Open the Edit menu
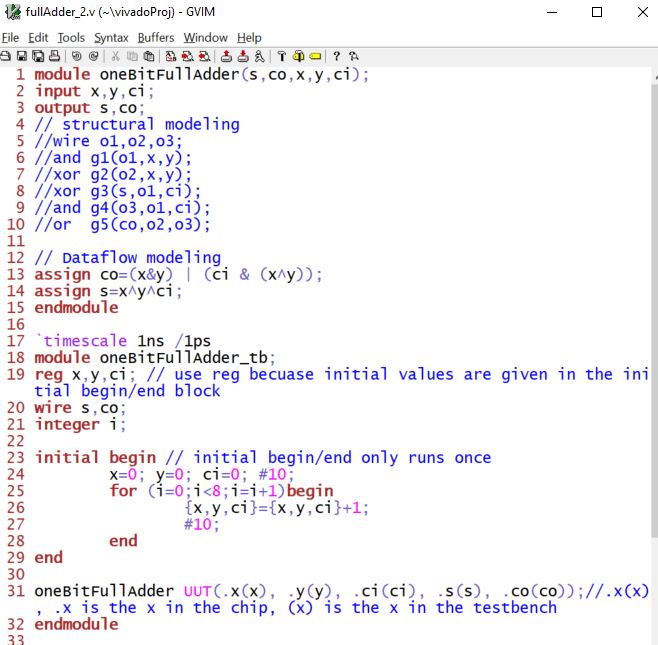This screenshot has width=658, height=645. [38, 37]
